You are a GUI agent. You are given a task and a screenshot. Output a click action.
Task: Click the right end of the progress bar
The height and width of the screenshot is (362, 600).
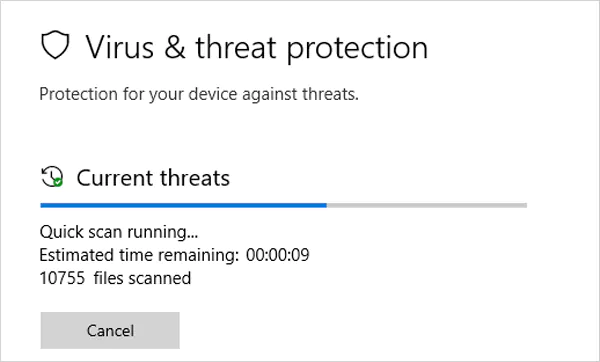coord(524,205)
